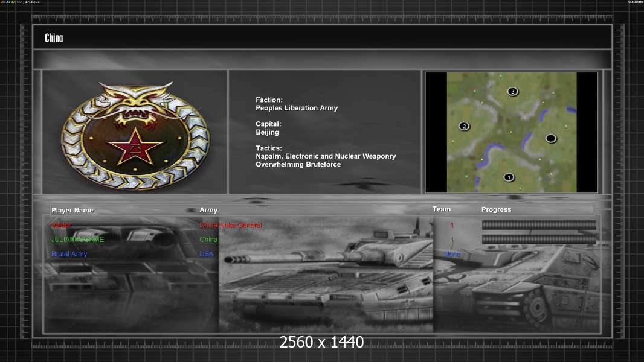Click the green team number 1
Viewport: 644px width, 362px height.
(452, 240)
